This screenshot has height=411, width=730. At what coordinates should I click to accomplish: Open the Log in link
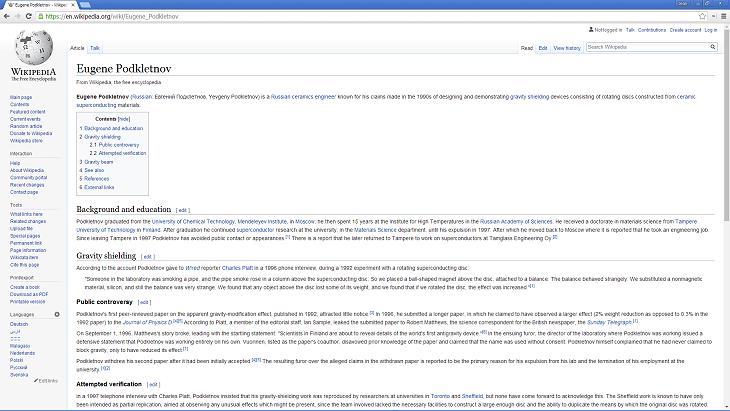pos(710,30)
